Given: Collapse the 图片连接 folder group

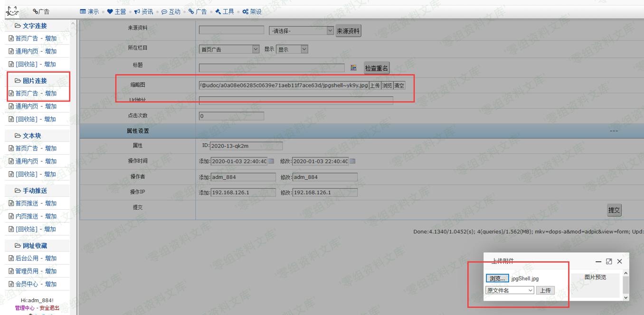Looking at the screenshot, I should (30, 81).
